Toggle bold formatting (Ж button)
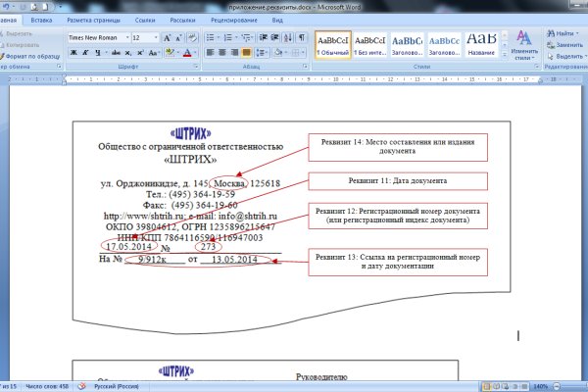Viewport: 588px width, 392px height. pos(73,52)
